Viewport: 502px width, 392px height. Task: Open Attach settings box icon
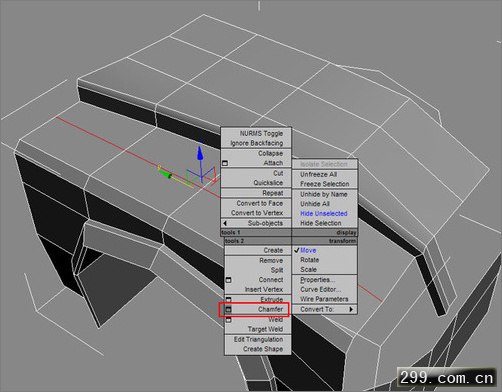coord(225,163)
